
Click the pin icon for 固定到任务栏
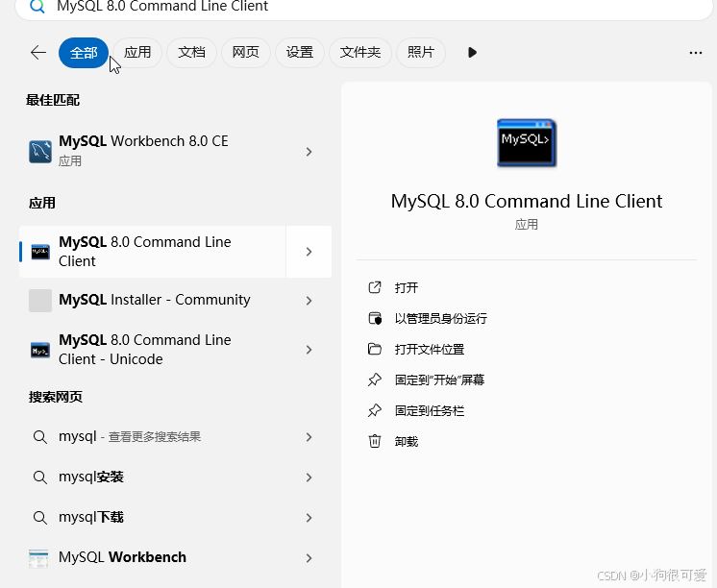[375, 410]
